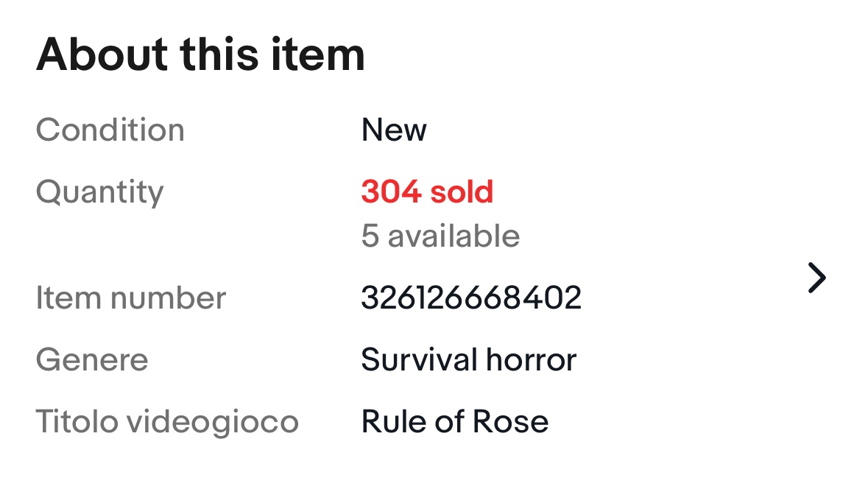This screenshot has height=492, width=868.
Task: Click the red 304 sold text
Action: [x=427, y=191]
